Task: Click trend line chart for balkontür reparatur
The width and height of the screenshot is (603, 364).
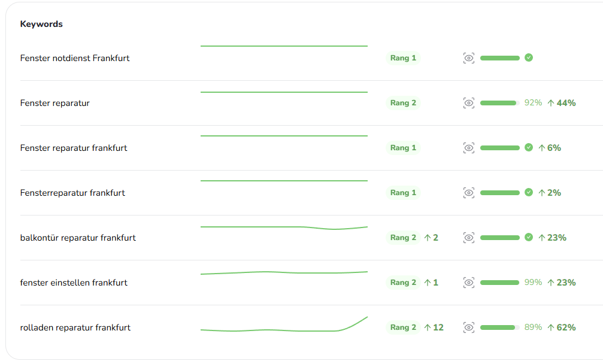Action: [x=284, y=227]
